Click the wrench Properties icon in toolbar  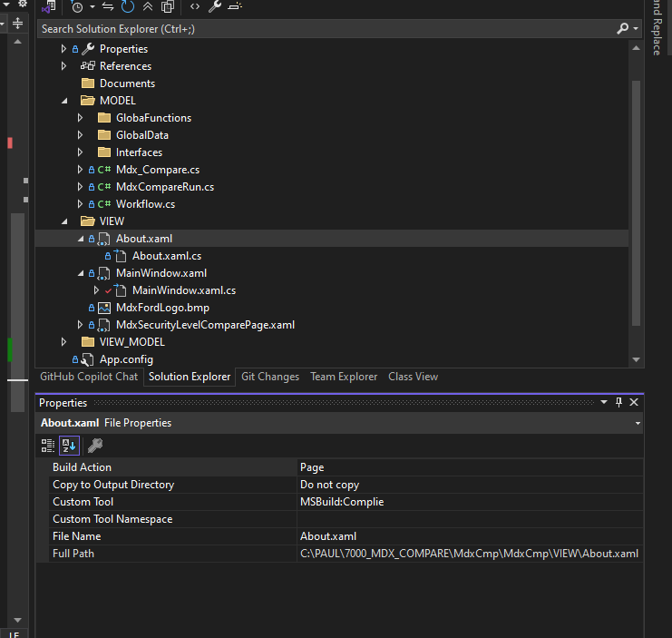(215, 6)
